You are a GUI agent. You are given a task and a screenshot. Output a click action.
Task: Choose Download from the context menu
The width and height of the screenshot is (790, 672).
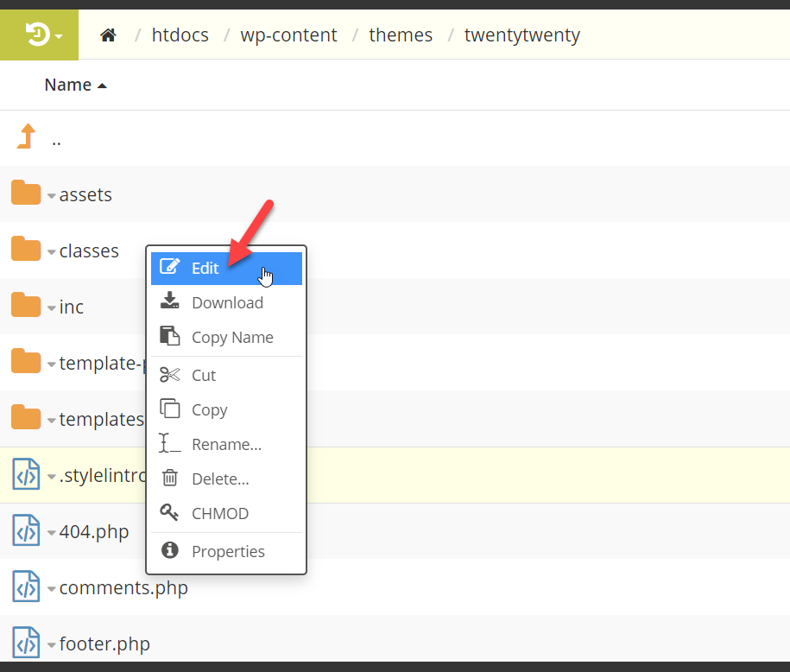pyautogui.click(x=226, y=302)
